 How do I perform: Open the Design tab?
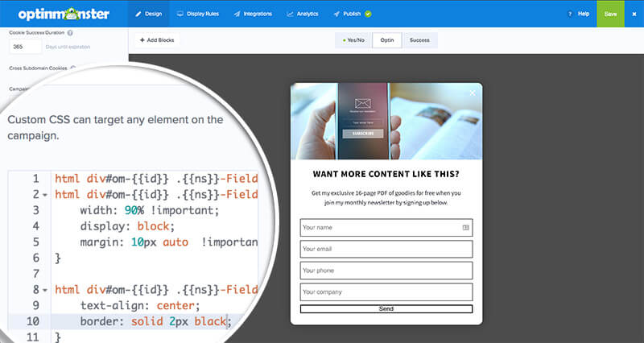click(x=148, y=14)
